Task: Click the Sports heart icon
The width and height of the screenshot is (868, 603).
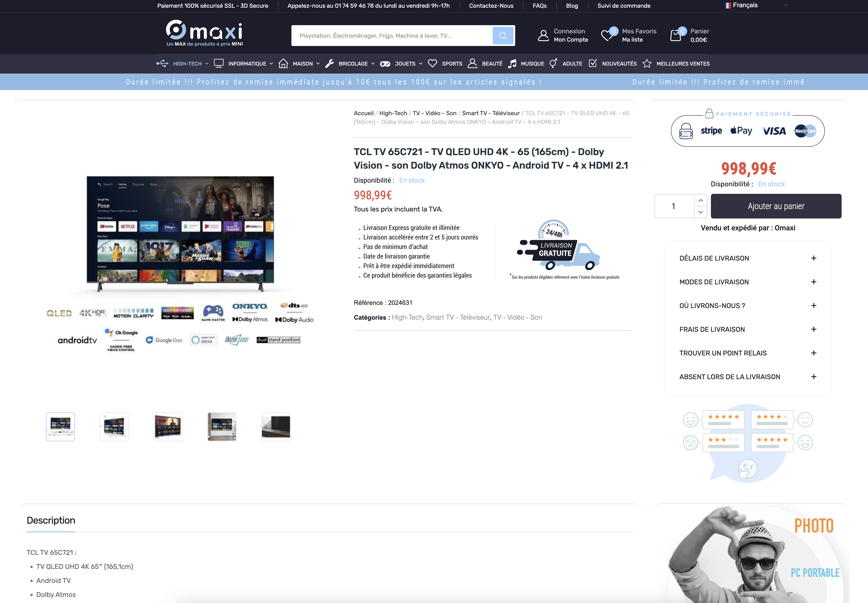Action: pyautogui.click(x=432, y=63)
